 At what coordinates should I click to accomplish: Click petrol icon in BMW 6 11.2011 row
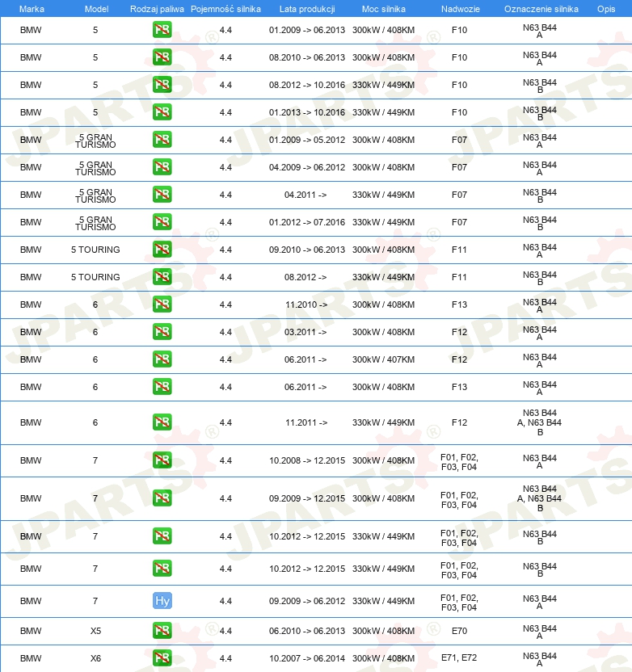[x=162, y=422]
